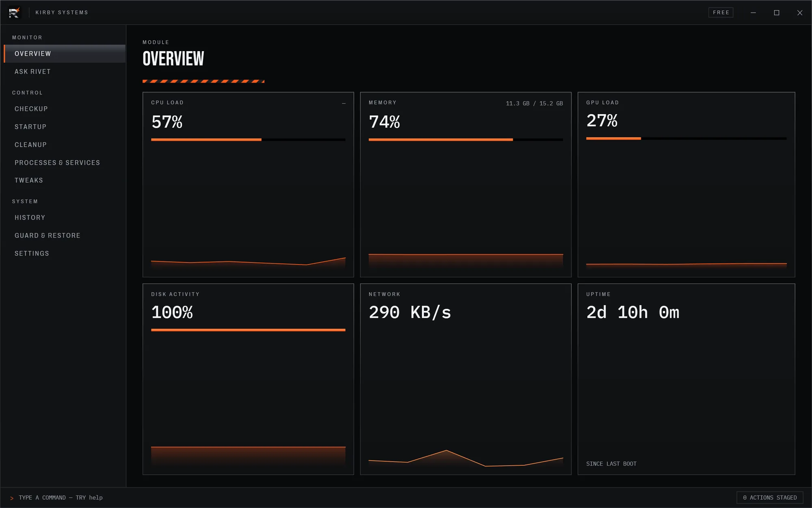Close the Kirby Systems window
Viewport: 812px width, 508px height.
[800, 13]
